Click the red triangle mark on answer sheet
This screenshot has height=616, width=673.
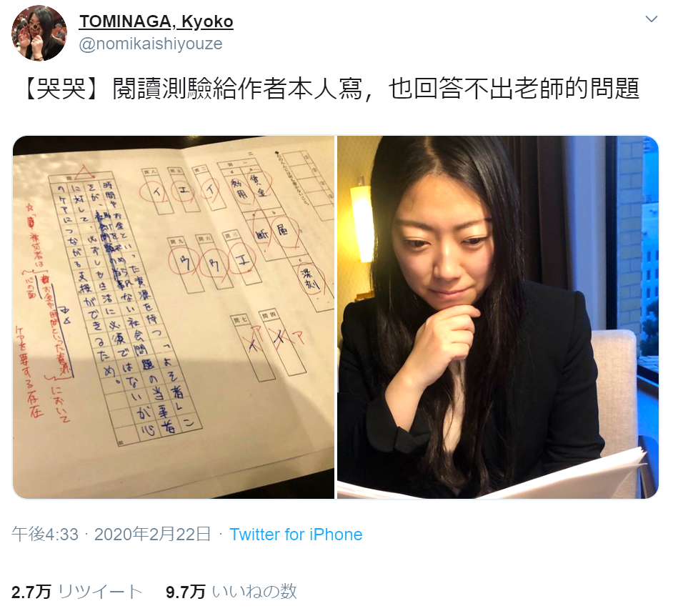(x=84, y=172)
